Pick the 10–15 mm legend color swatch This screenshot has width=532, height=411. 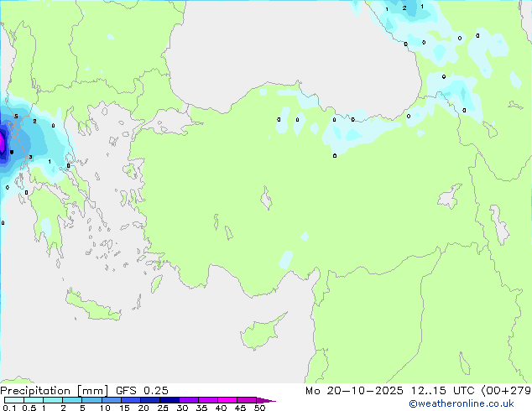(112, 400)
